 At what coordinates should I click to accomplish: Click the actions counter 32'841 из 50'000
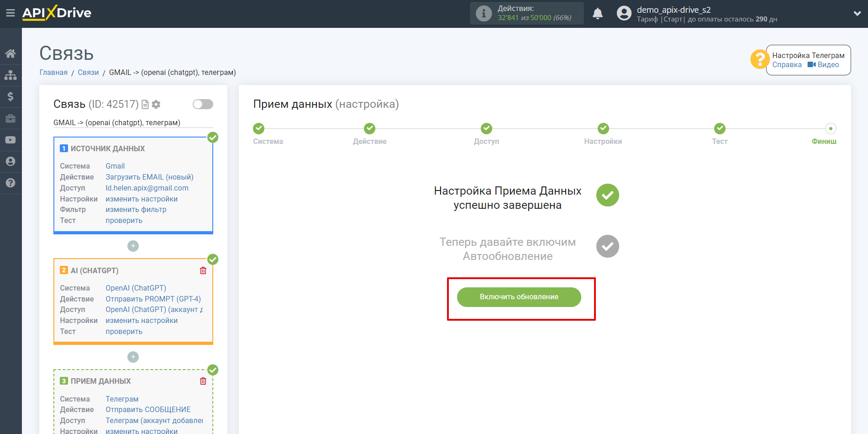(535, 18)
